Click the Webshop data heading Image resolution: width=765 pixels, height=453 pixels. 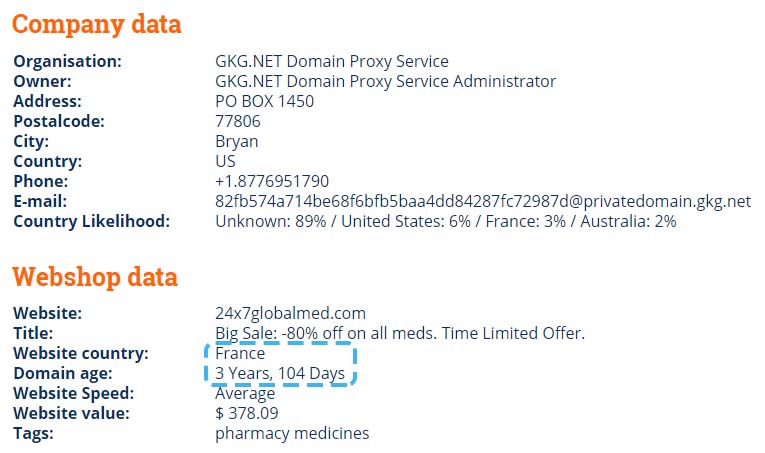95,277
